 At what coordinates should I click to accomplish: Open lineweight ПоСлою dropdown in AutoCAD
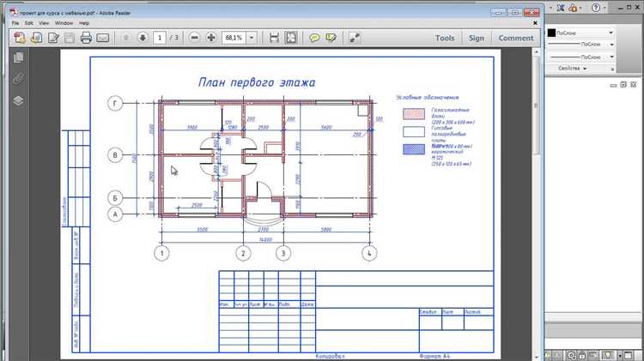click(611, 45)
